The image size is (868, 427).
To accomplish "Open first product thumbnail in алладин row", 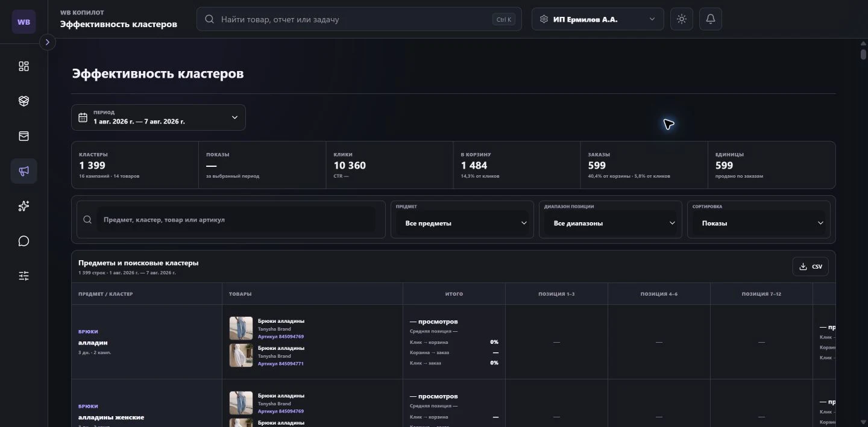I will pos(241,329).
